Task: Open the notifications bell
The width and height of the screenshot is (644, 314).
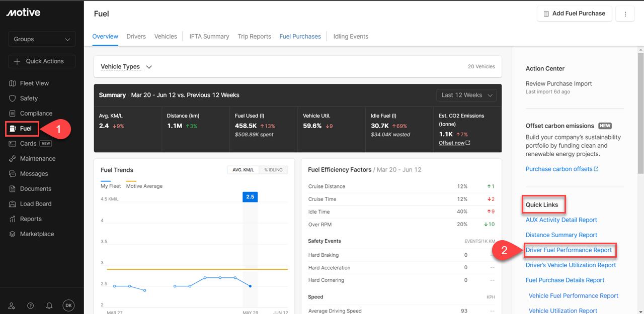Action: (x=49, y=305)
